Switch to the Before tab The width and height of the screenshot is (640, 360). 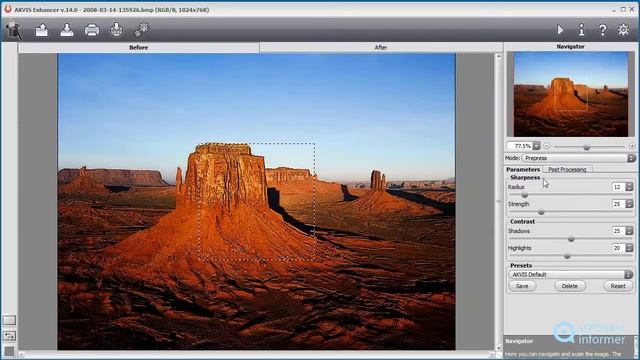[x=139, y=47]
